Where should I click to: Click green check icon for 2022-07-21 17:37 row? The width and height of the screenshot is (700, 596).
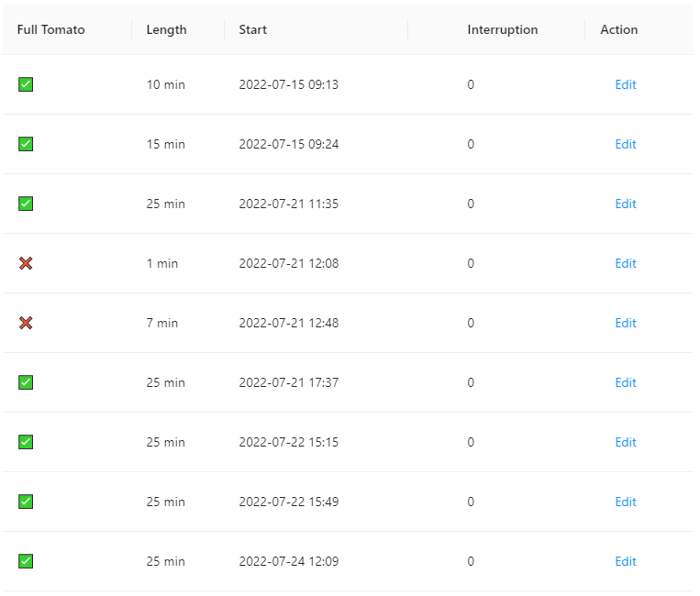point(26,382)
